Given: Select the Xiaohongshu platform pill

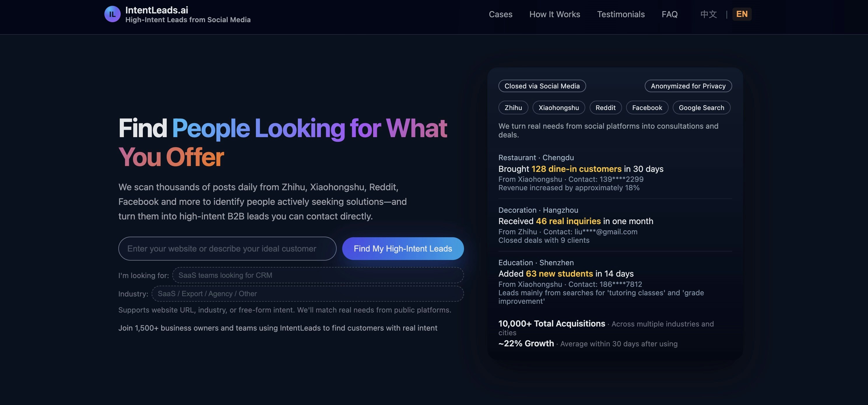Looking at the screenshot, I should 559,108.
